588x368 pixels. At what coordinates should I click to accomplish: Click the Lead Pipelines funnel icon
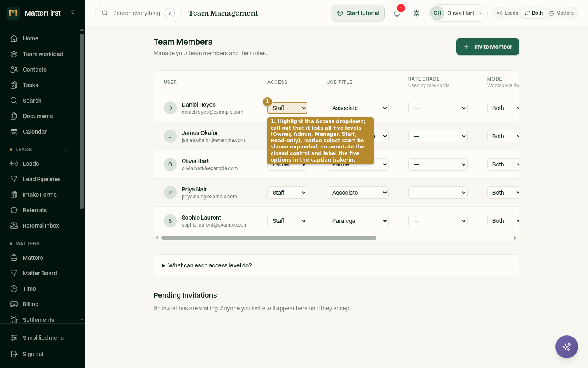tap(14, 179)
